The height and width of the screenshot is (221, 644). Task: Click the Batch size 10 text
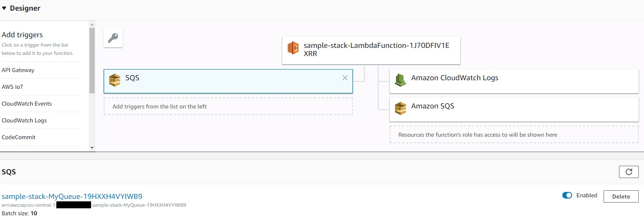[19, 213]
